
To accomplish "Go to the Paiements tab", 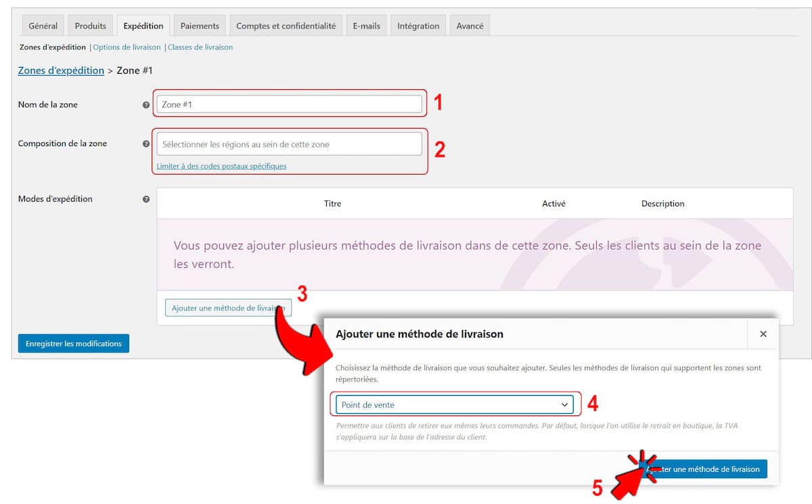I will (x=200, y=26).
